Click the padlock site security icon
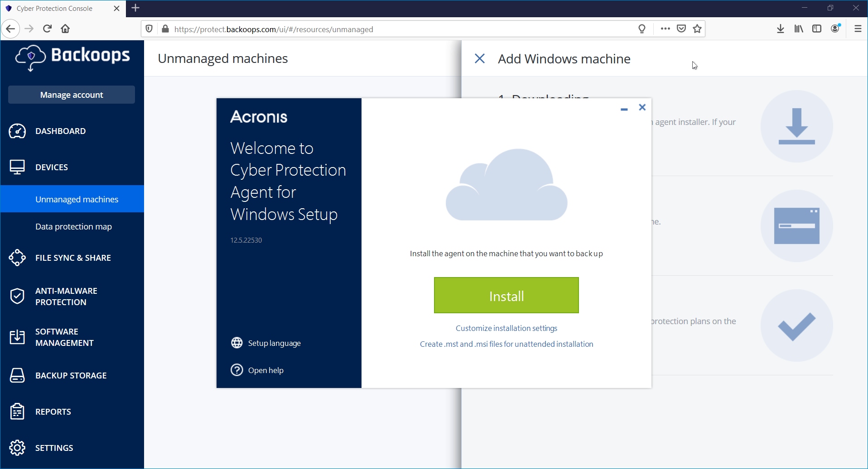The width and height of the screenshot is (868, 469). pos(165,29)
